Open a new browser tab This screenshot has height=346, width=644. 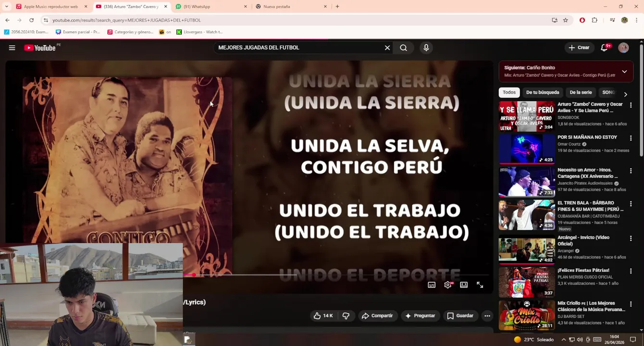click(337, 7)
